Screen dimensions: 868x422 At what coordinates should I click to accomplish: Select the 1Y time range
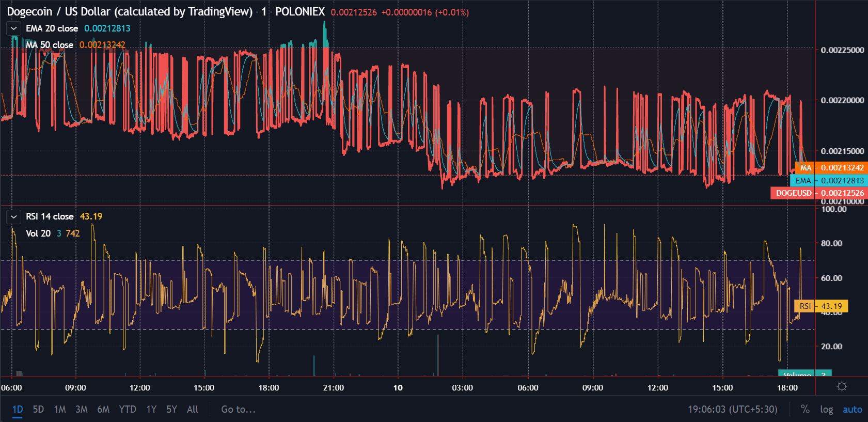[151, 409]
